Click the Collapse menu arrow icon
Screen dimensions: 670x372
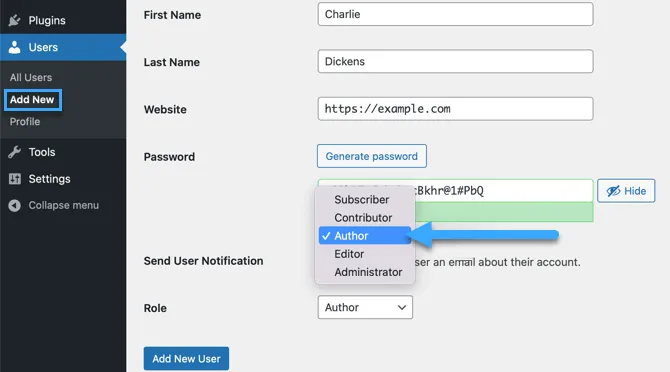pos(15,205)
